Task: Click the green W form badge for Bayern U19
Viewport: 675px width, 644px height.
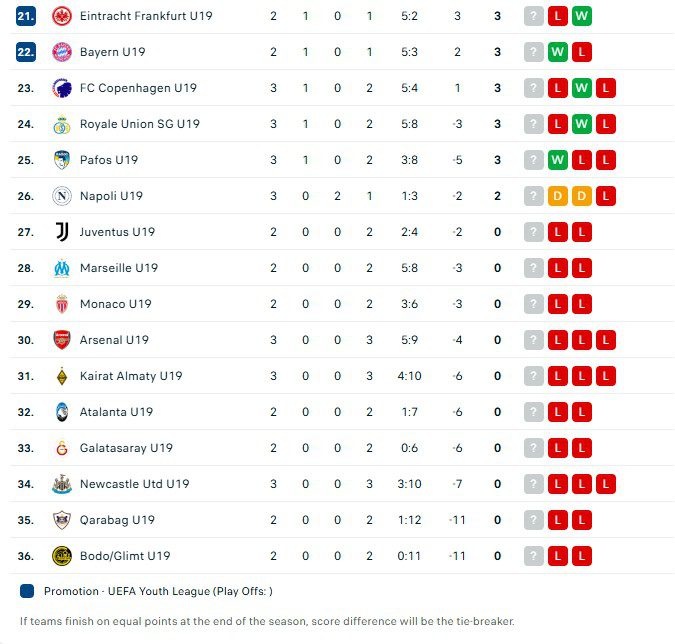Action: (x=558, y=52)
